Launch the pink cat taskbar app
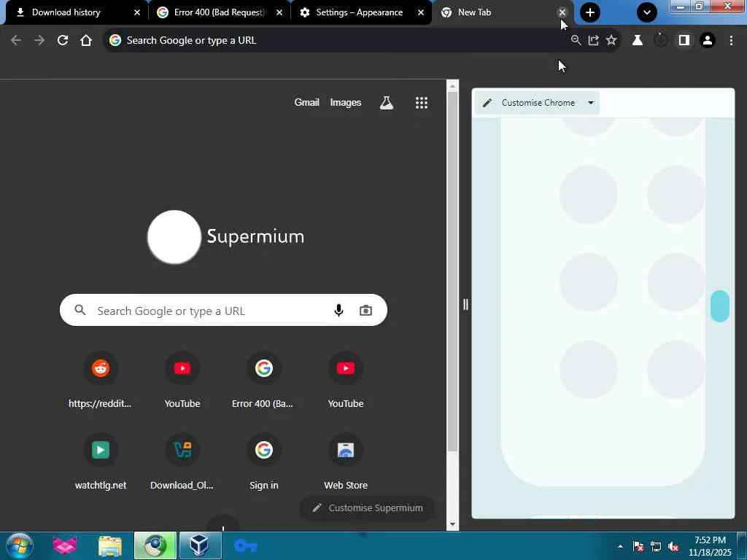Screen dimensions: 747x560 click(65, 545)
